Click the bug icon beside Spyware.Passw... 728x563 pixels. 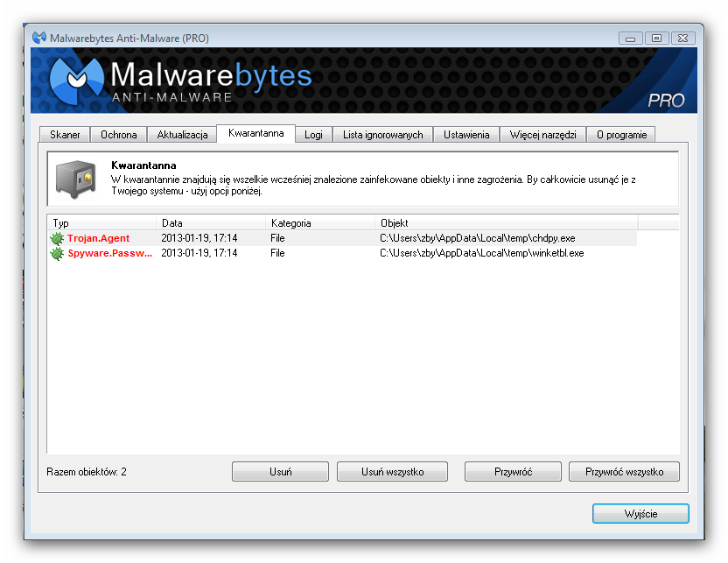[57, 254]
